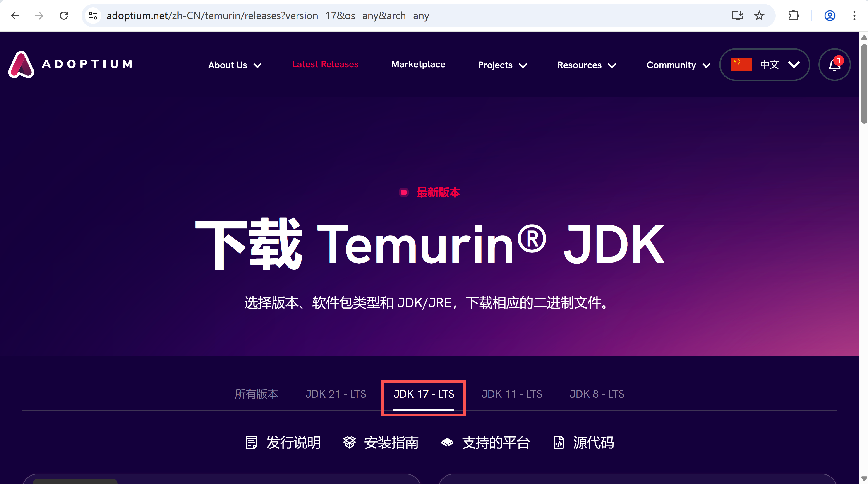This screenshot has width=868, height=484.
Task: Open the Latest Releases nav link
Action: click(325, 64)
